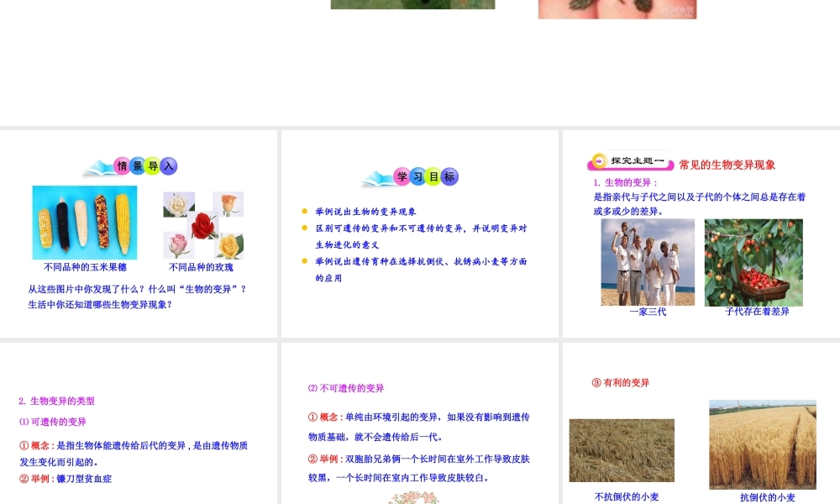Click the bullet starting 区别可遗传的变异

(421, 236)
